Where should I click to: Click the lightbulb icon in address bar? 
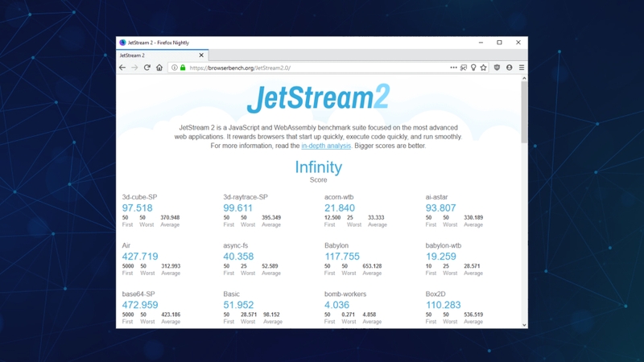[473, 68]
